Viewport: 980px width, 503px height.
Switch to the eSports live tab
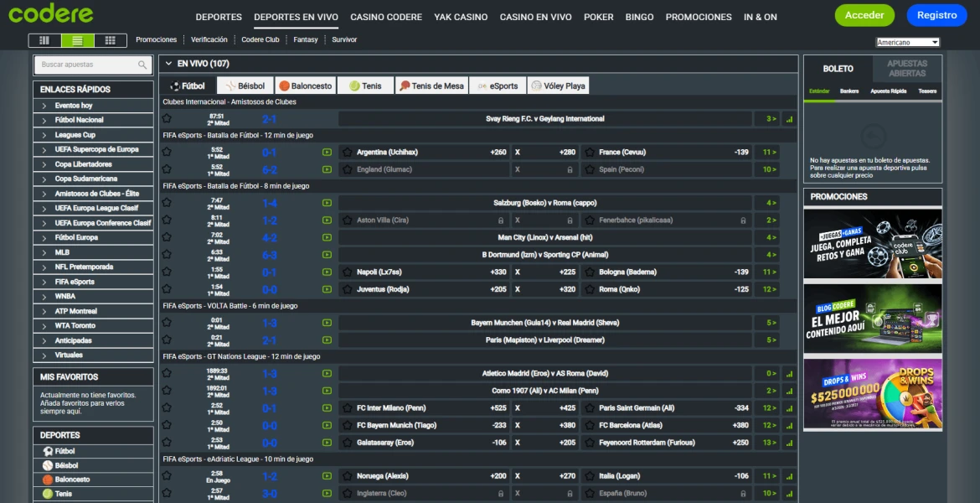point(498,86)
